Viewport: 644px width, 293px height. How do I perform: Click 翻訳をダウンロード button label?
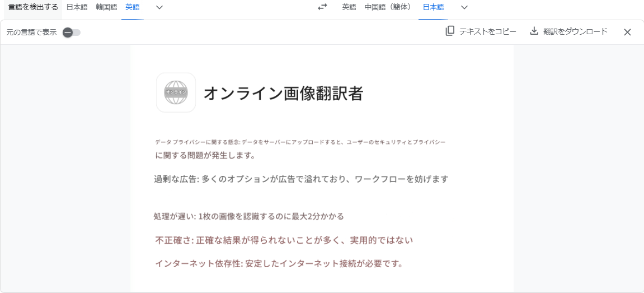pyautogui.click(x=575, y=32)
